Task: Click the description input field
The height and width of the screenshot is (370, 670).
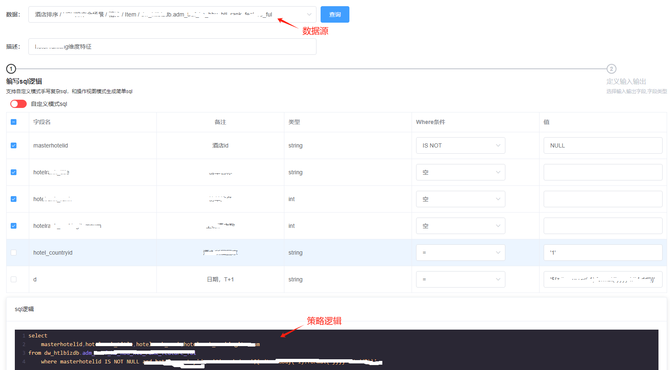Action: click(x=172, y=47)
